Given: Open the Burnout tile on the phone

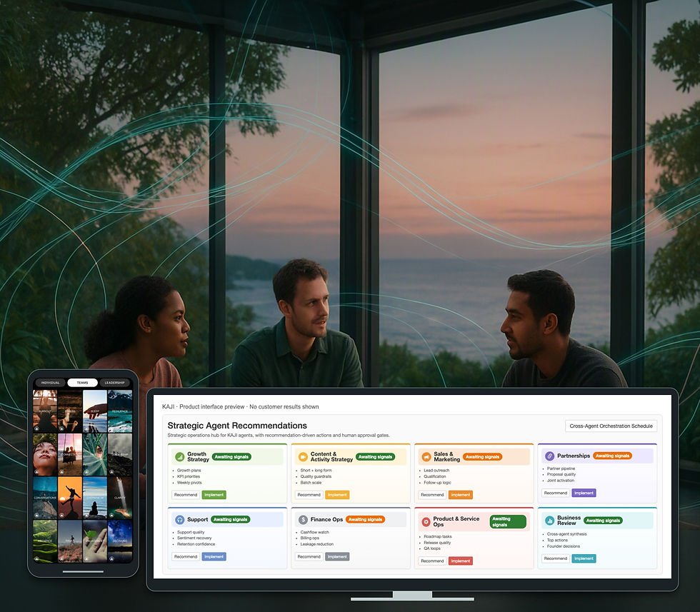Looking at the screenshot, I should click(44, 411).
